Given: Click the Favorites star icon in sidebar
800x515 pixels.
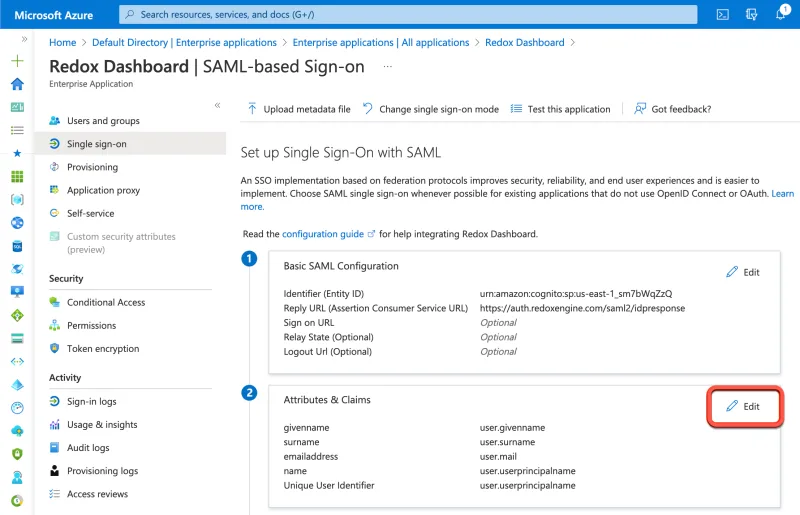Looking at the screenshot, I should coord(17,153).
